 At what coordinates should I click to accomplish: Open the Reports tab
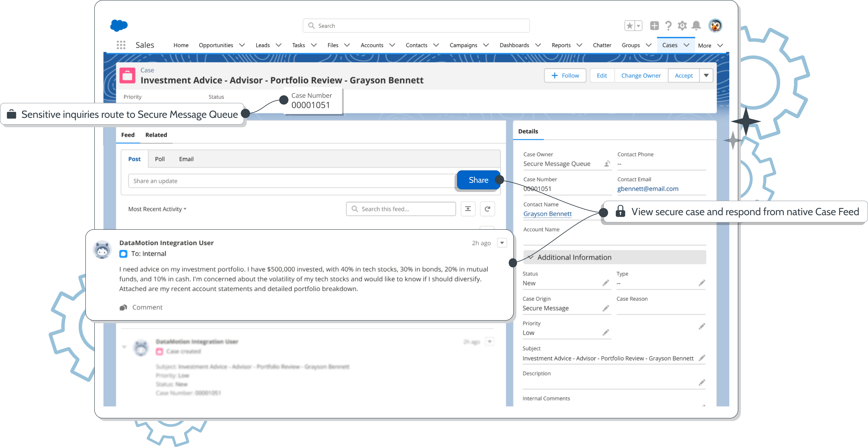[561, 45]
